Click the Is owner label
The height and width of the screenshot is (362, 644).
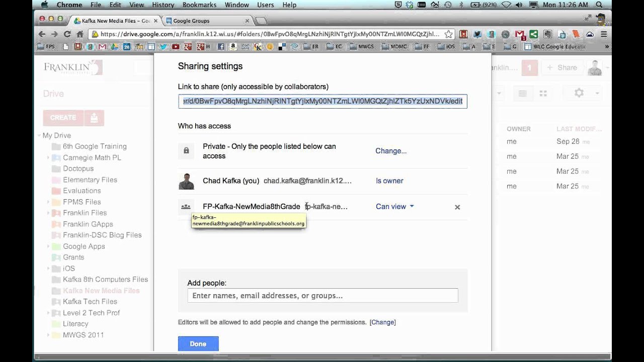389,180
